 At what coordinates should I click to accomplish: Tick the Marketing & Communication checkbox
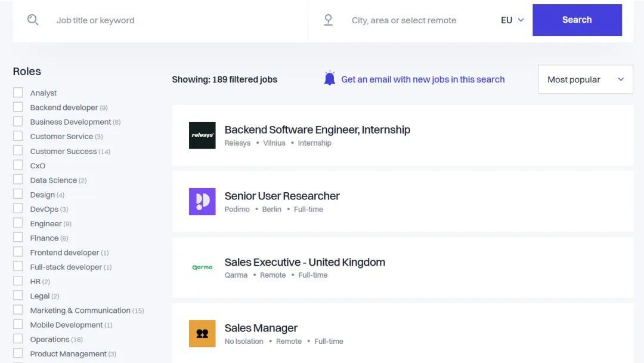tap(18, 310)
